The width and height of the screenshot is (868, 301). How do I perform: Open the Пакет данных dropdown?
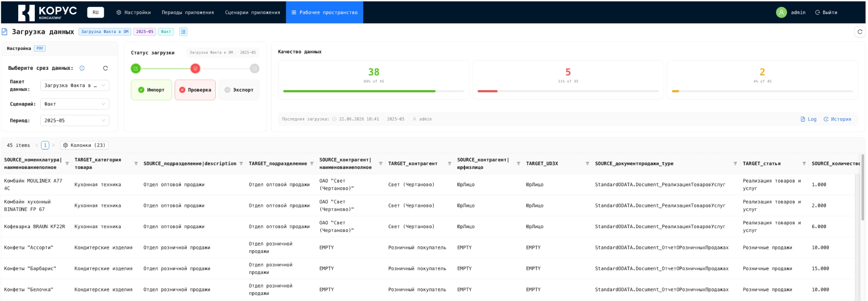[x=75, y=86]
